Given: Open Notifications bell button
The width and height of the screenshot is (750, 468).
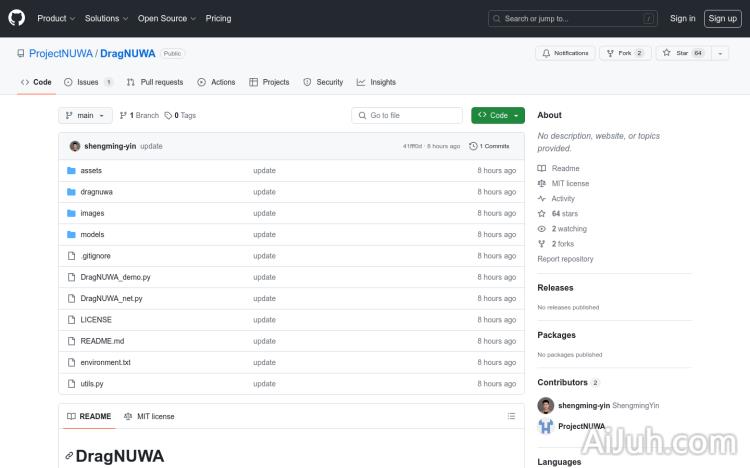Looking at the screenshot, I should 564,53.
